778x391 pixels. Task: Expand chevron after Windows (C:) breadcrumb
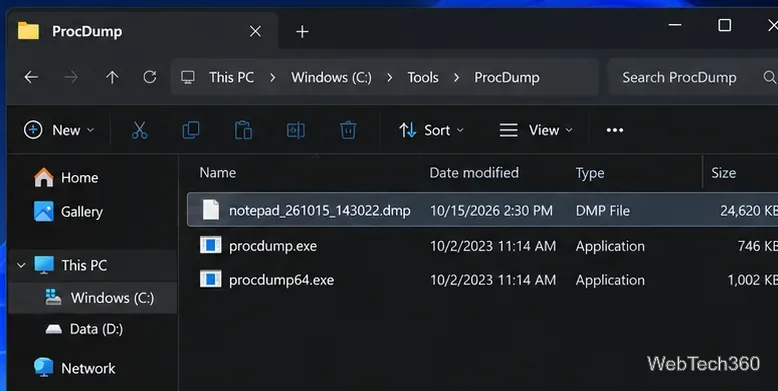pyautogui.click(x=389, y=77)
